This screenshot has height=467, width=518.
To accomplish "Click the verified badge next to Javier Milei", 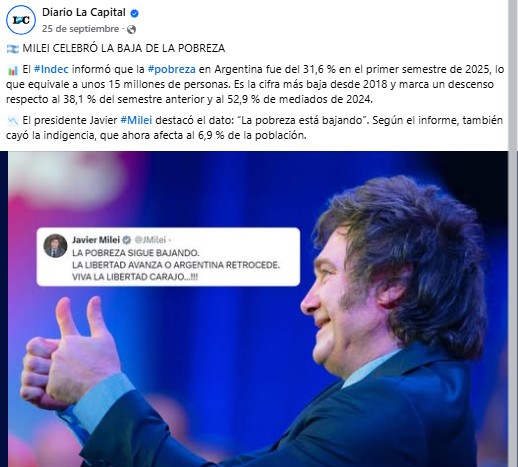I will (127, 240).
